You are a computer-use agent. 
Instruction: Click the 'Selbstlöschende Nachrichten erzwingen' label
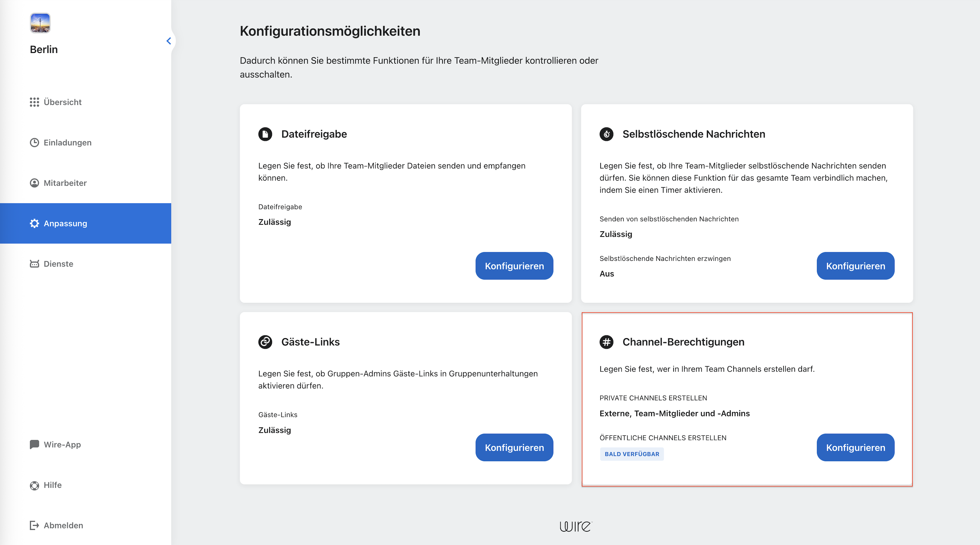click(x=665, y=259)
